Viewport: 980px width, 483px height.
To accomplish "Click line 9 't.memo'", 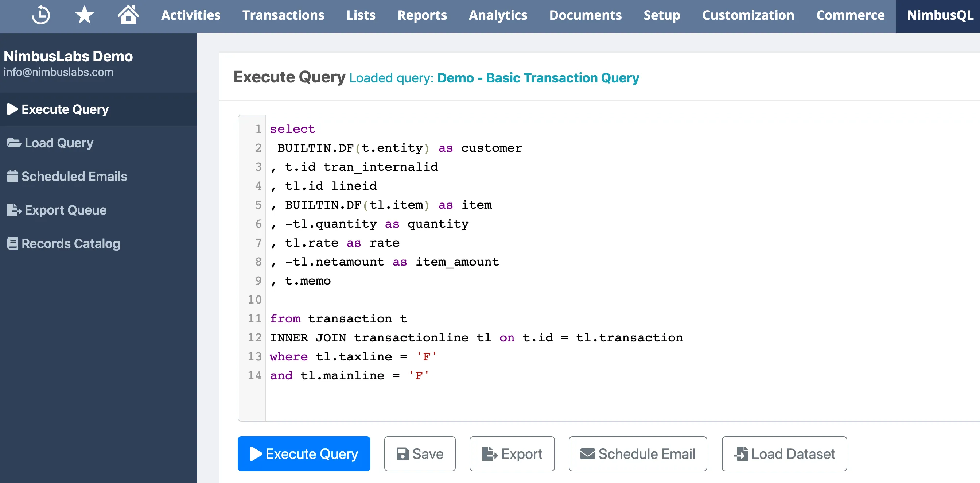I will pos(308,281).
